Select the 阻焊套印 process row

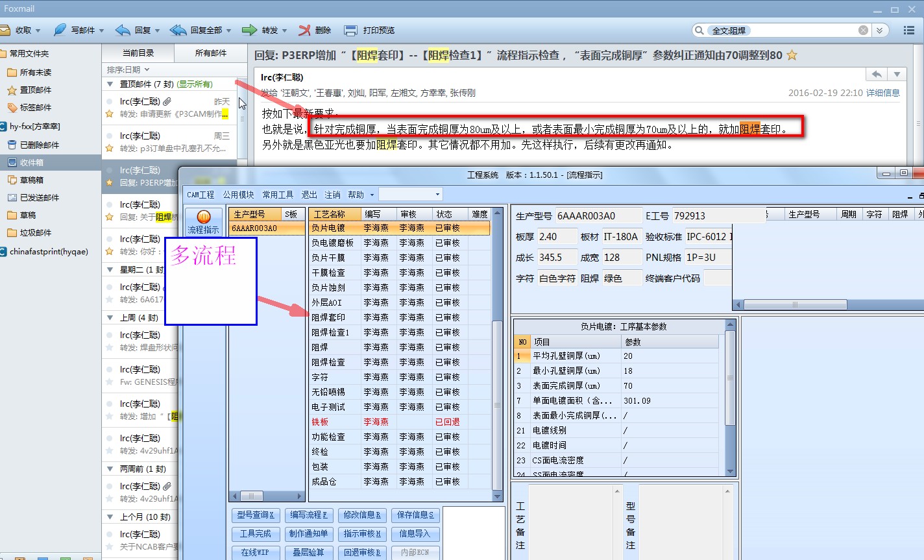[399, 317]
